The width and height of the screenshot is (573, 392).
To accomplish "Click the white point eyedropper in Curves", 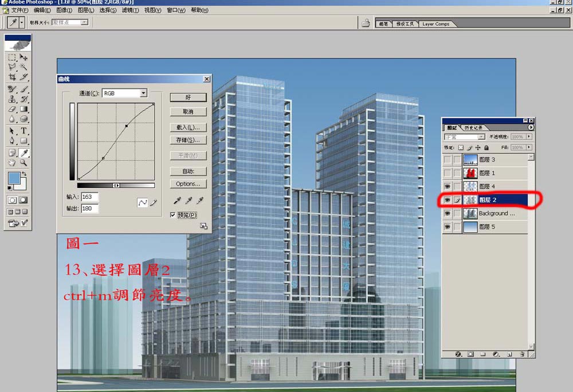I will [x=200, y=200].
